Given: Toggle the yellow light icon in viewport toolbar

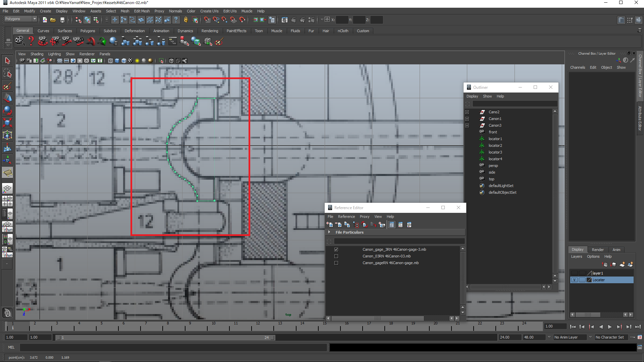Looking at the screenshot, I should pyautogui.click(x=137, y=61).
